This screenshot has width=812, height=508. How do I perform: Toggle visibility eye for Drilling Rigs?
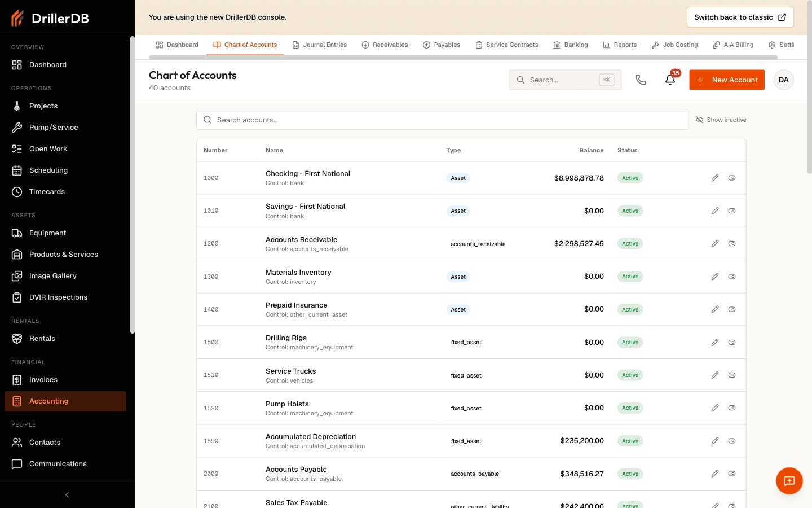point(732,342)
